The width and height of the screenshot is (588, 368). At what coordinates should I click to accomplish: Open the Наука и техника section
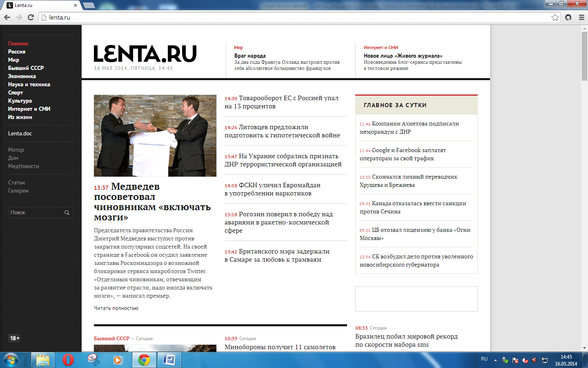pyautogui.click(x=29, y=85)
